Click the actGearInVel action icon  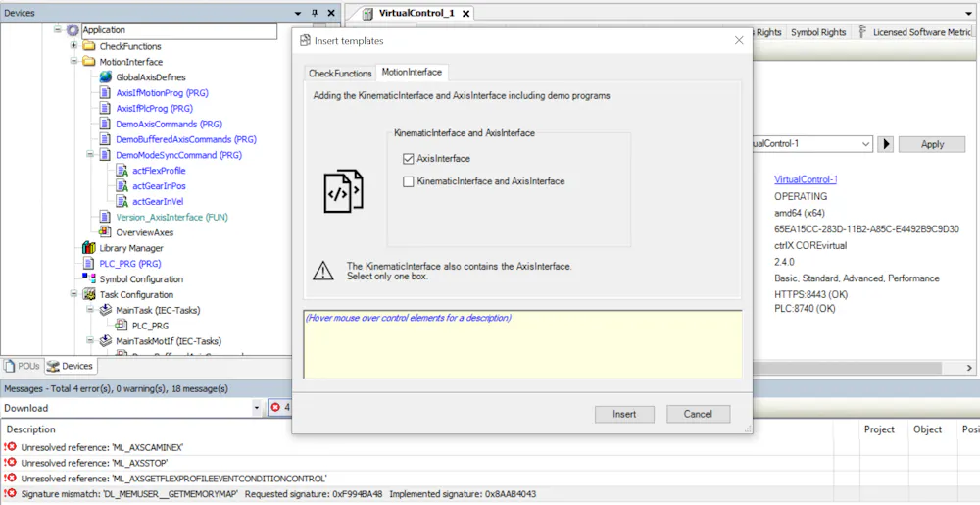pyautogui.click(x=122, y=201)
